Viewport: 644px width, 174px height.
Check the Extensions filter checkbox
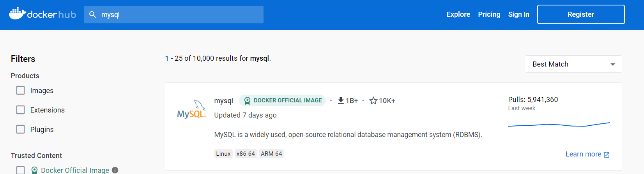click(20, 110)
